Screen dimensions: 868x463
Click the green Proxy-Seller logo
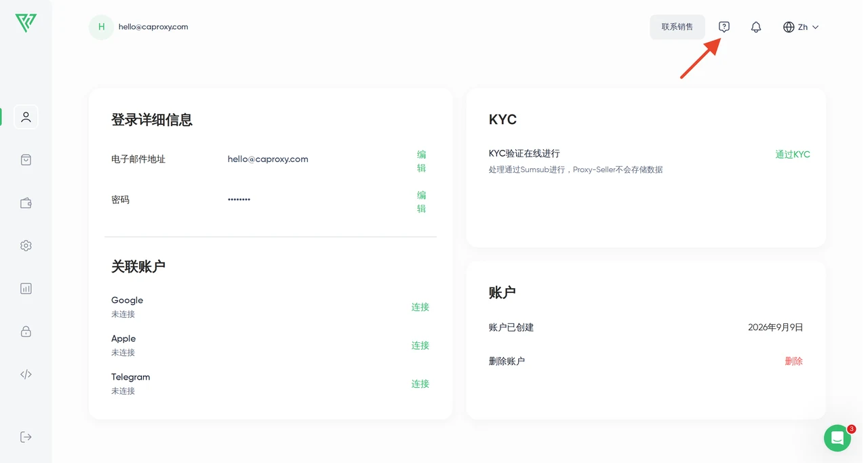pyautogui.click(x=26, y=23)
